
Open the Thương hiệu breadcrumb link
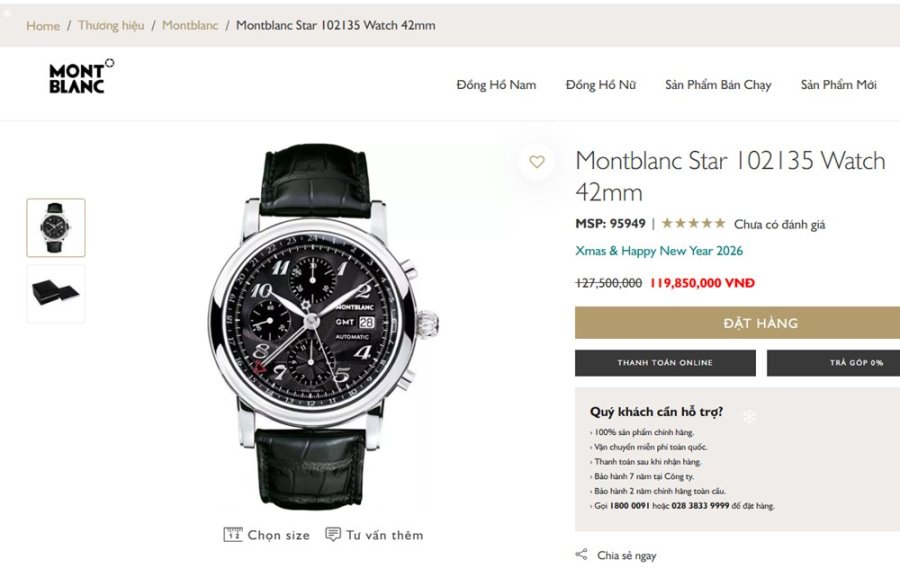111,25
